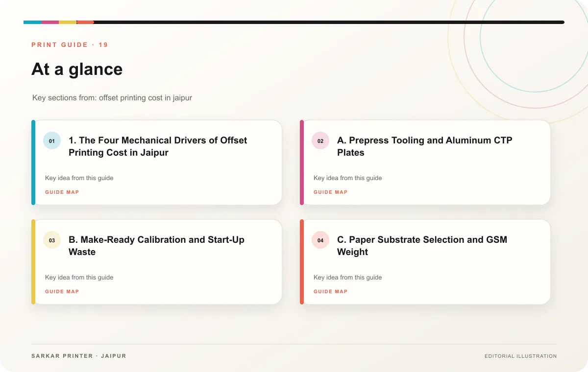This screenshot has width=588, height=372.
Task: Select the 02 number badge
Action: coord(320,141)
